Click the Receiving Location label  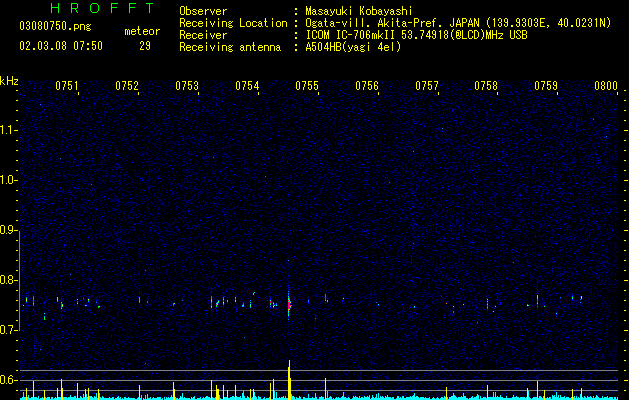click(233, 23)
